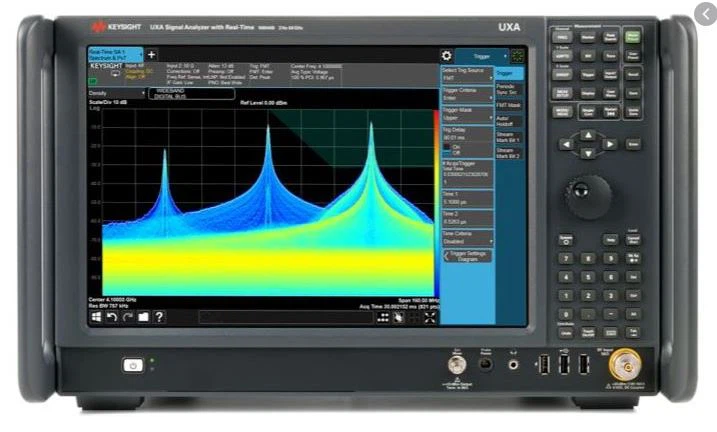Open Trigger Mask dropdown
Viewport: 717px width, 432px height.
467,114
